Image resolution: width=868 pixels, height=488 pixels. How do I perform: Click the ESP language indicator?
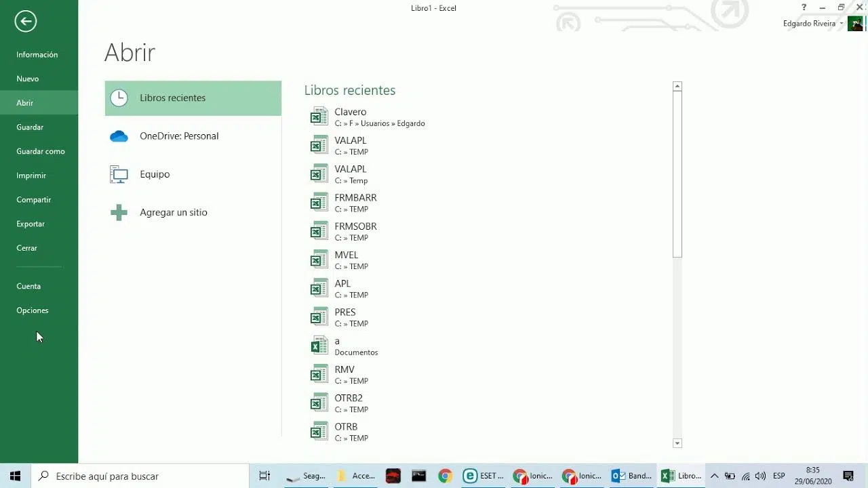[779, 476]
